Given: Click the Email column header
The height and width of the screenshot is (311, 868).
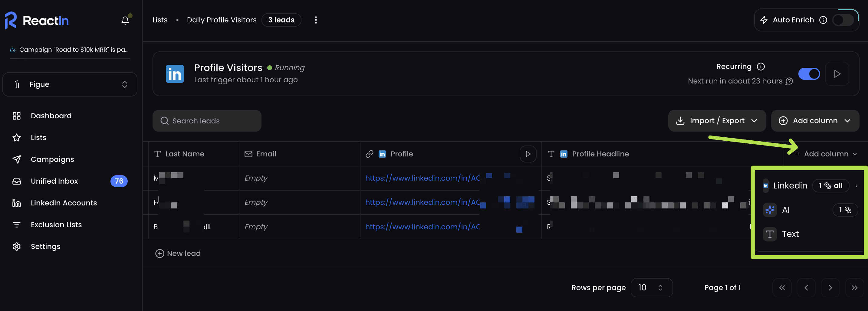Looking at the screenshot, I should [x=300, y=154].
